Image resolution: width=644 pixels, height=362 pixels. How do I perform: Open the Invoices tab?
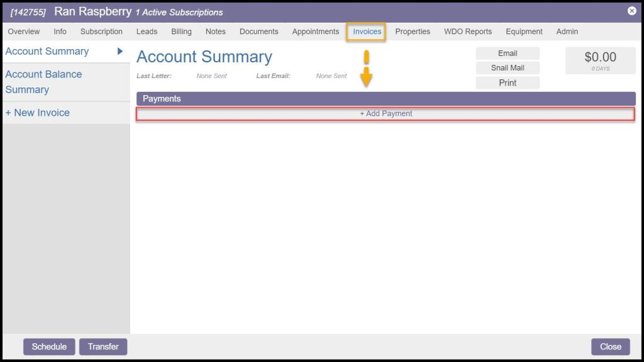pos(367,31)
